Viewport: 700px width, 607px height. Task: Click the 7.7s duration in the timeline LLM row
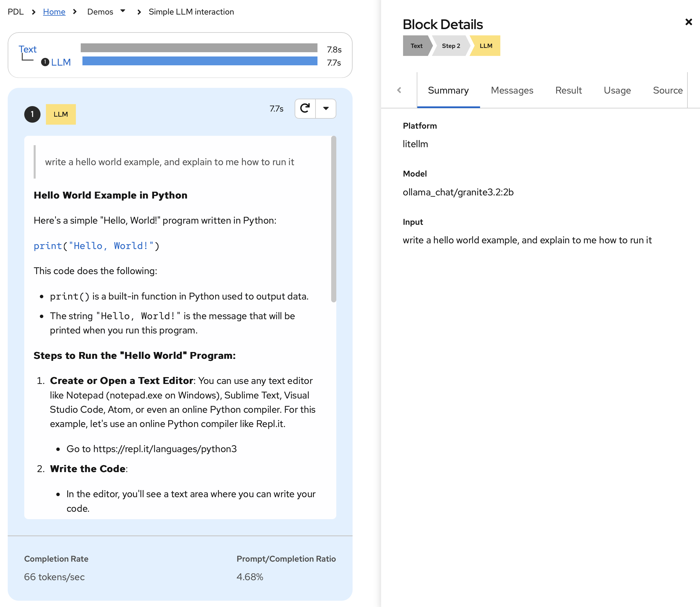[x=334, y=63]
